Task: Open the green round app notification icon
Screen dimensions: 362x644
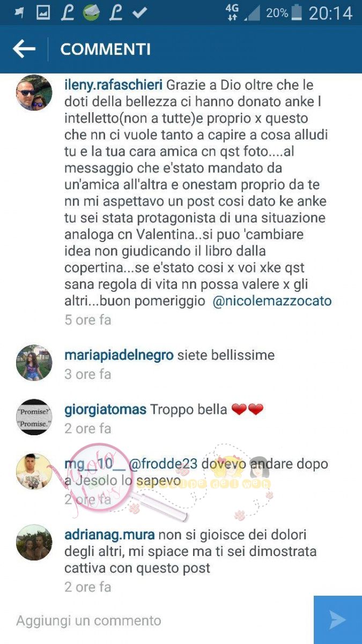Action: click(92, 13)
